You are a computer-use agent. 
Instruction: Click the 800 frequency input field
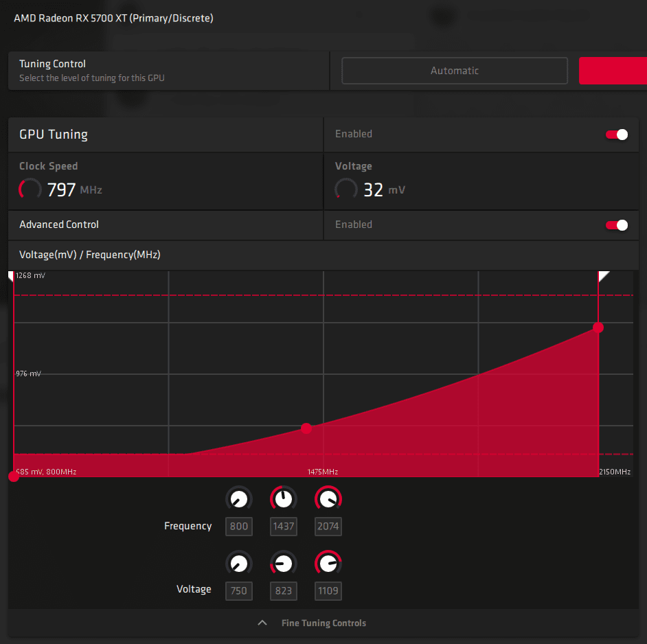(239, 527)
